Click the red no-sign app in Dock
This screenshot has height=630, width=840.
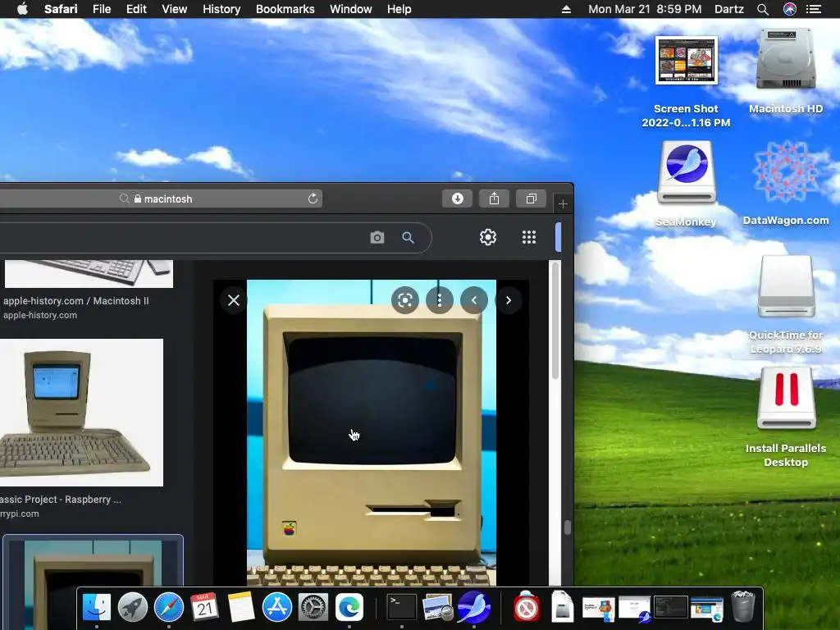[x=526, y=608]
